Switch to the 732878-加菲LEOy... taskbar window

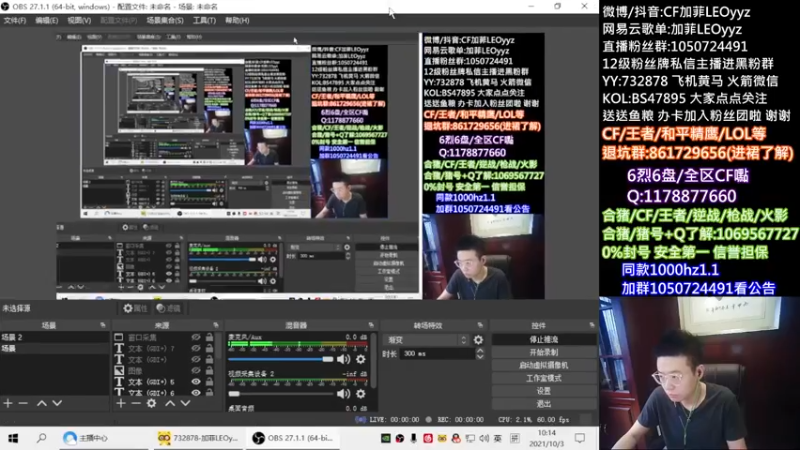pyautogui.click(x=198, y=438)
